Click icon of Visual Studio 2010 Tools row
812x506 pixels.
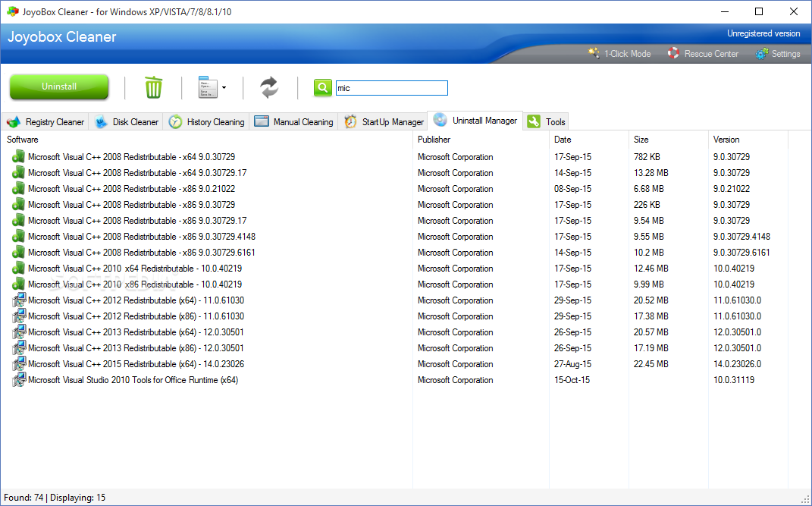click(19, 380)
